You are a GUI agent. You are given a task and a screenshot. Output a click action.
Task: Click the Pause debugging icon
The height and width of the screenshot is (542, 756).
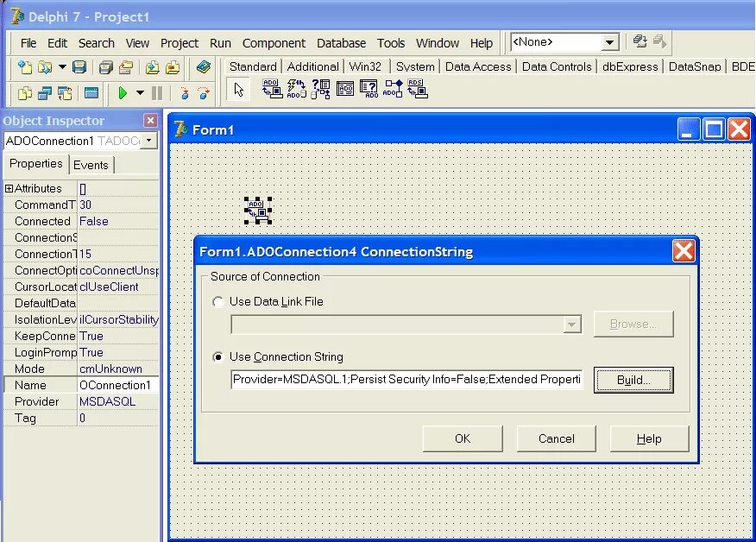pos(157,92)
